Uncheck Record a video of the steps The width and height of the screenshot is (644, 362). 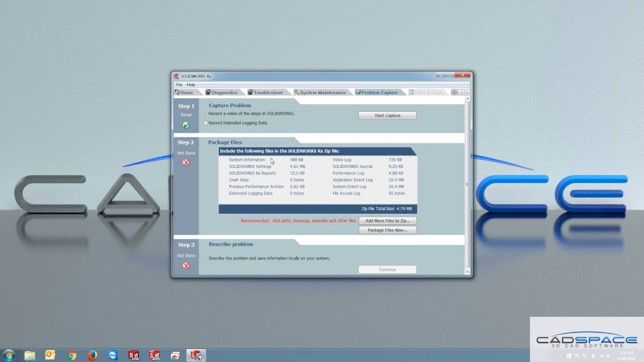pyautogui.click(x=206, y=114)
